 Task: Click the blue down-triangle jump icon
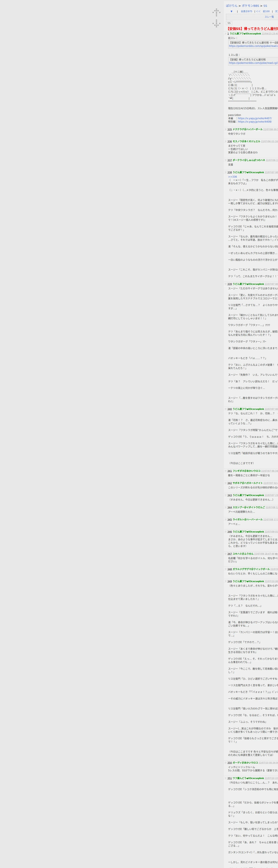pyautogui.click(x=231, y=11)
